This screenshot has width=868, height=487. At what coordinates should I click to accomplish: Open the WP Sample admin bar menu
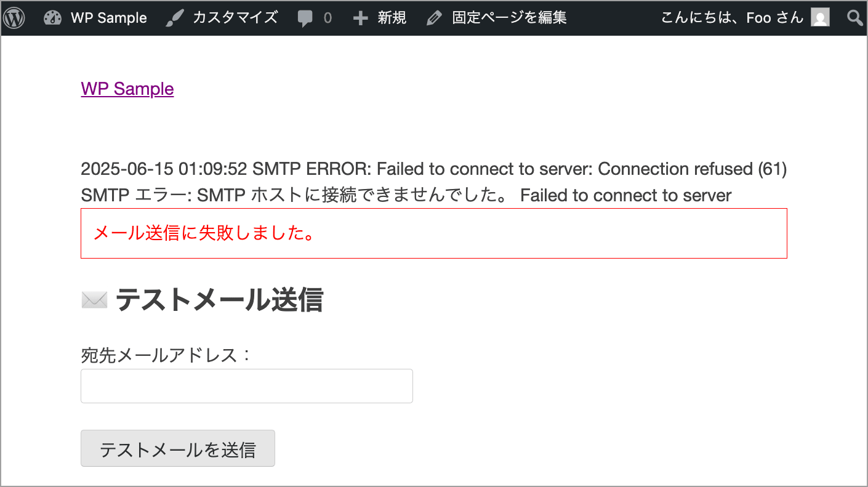pyautogui.click(x=108, y=18)
